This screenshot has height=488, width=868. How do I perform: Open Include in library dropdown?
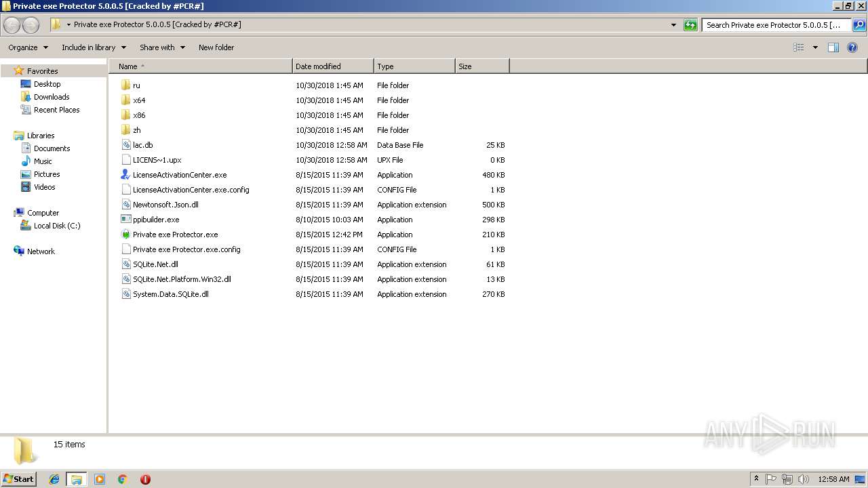click(x=94, y=47)
